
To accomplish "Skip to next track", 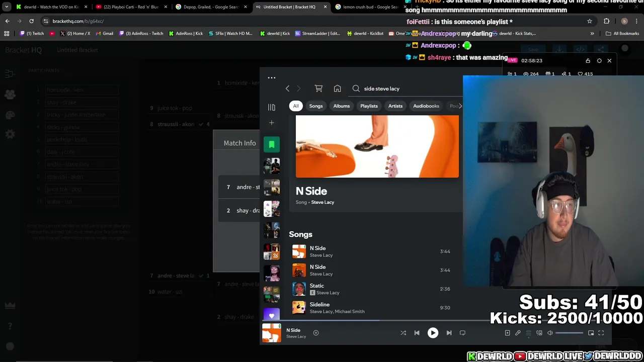I will pos(449,333).
